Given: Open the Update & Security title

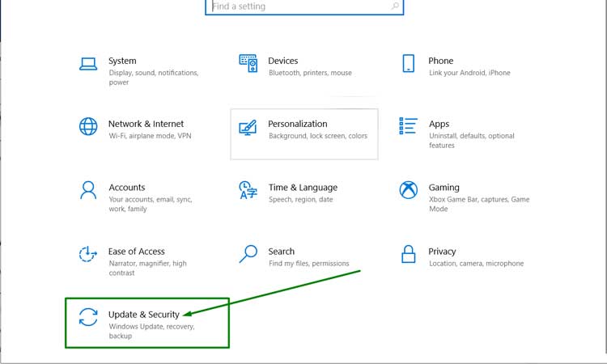Looking at the screenshot, I should click(143, 315).
